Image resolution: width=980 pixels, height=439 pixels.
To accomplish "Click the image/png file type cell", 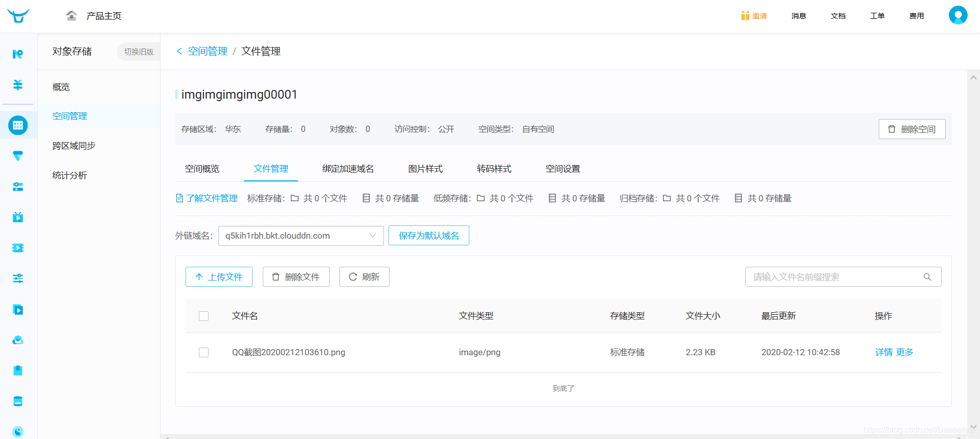I will 480,352.
